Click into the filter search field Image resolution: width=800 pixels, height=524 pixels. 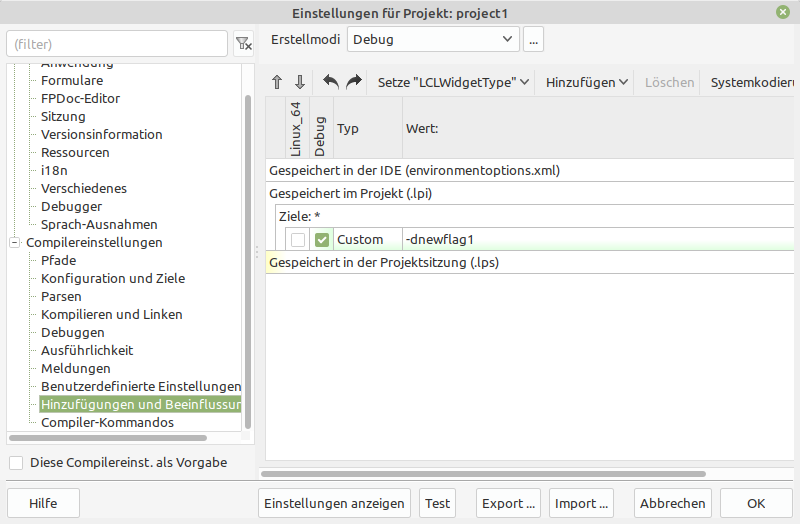click(x=117, y=44)
